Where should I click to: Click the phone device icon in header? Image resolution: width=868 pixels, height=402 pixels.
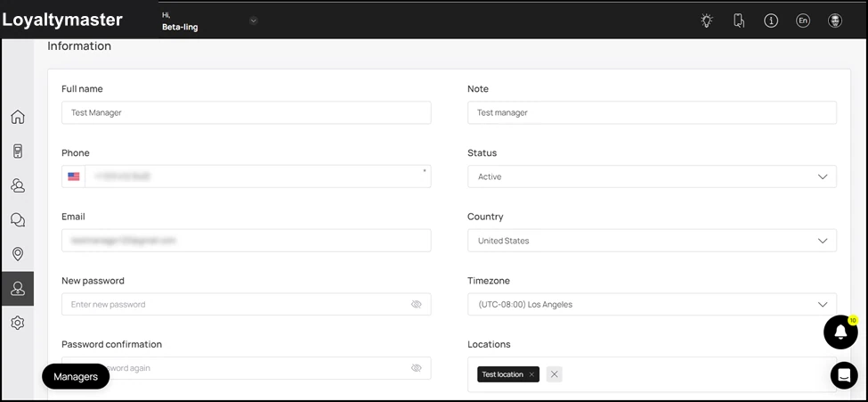(738, 21)
